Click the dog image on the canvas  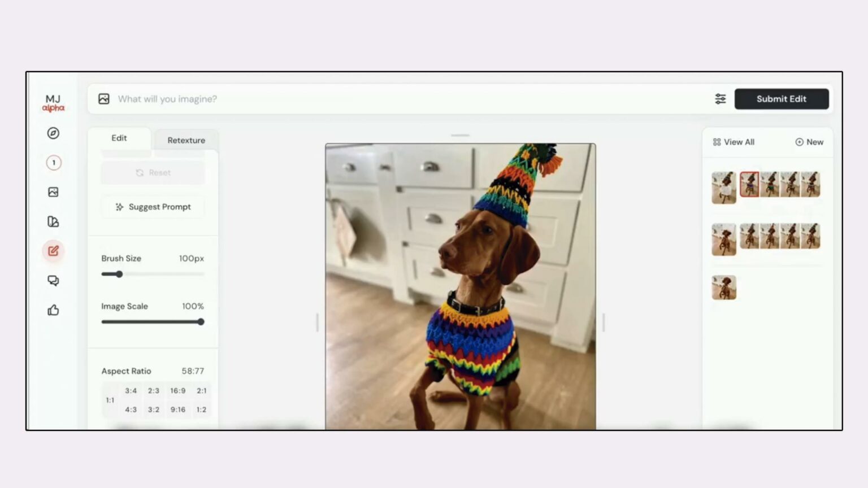[461, 286]
